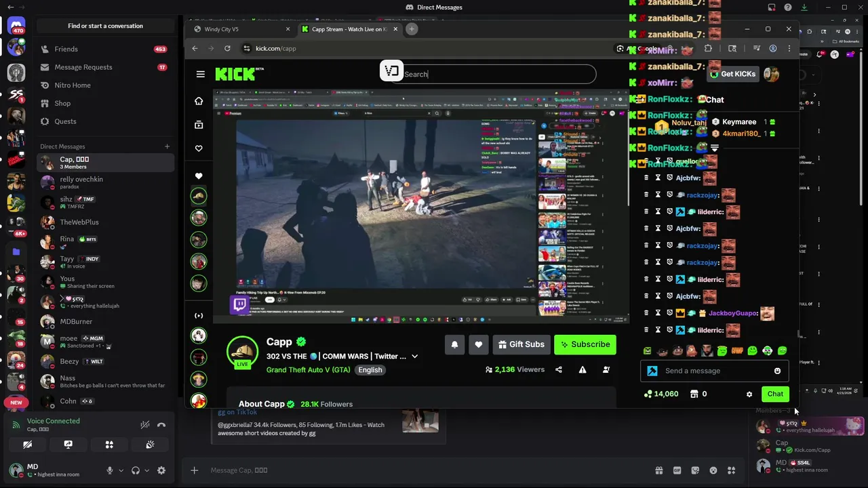Disconnect from Discord voice call
This screenshot has width=868, height=488.
pos(161,425)
